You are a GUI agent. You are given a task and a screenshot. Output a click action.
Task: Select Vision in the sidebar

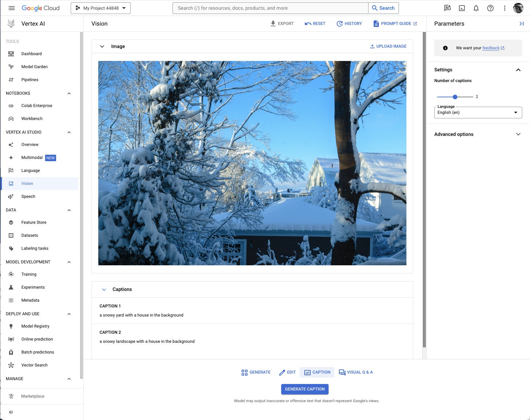pos(39,184)
